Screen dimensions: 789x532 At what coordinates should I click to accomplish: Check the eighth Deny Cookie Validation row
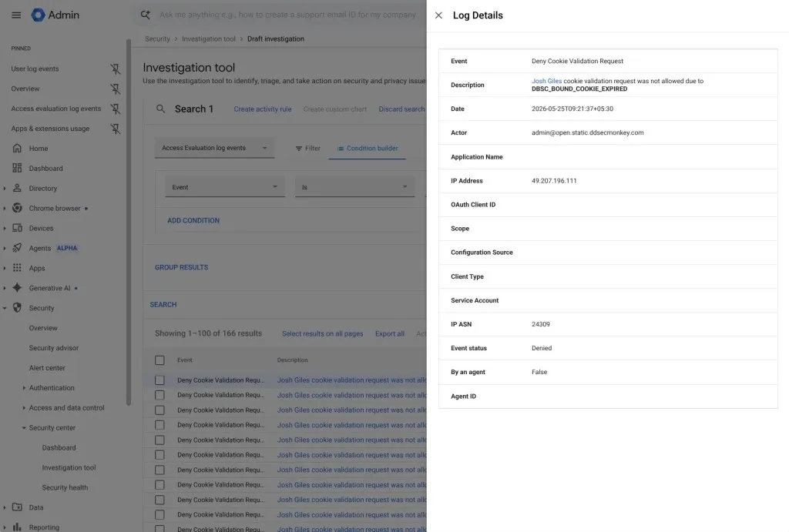click(x=159, y=485)
